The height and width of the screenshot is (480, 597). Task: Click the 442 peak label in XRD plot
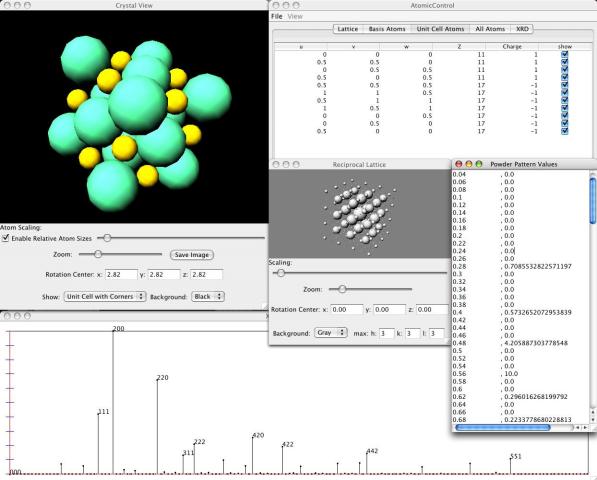372,451
